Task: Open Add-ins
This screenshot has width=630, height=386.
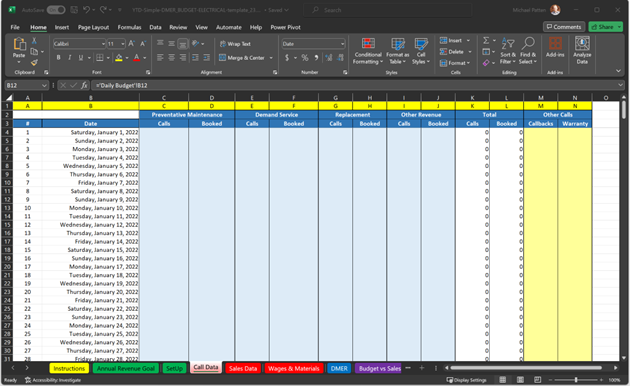Action: (x=555, y=47)
